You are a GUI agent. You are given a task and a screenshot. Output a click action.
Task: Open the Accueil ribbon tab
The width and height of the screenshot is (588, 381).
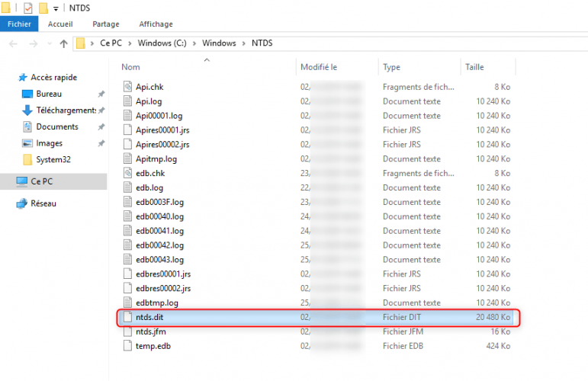coord(60,24)
